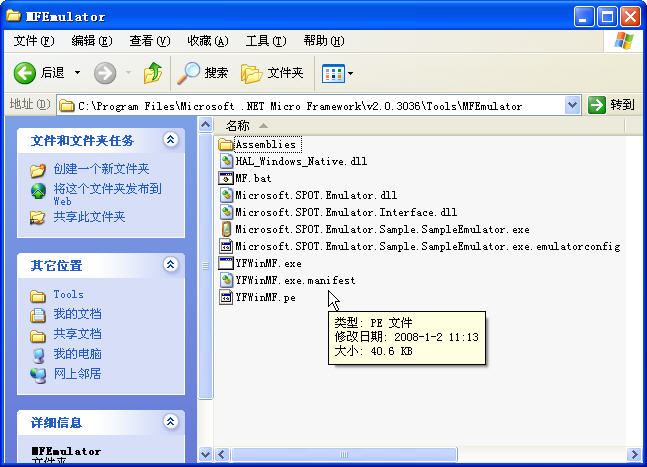Click the 我的文档 folder icon

[38, 315]
